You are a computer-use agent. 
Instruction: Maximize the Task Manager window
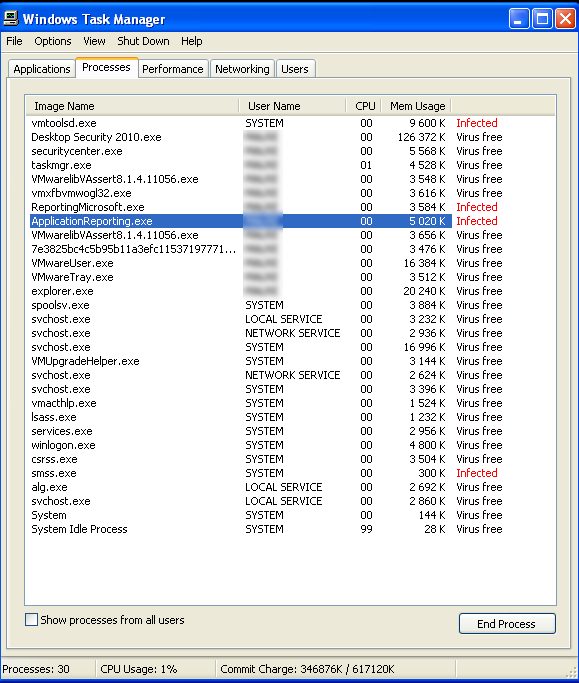tap(542, 19)
